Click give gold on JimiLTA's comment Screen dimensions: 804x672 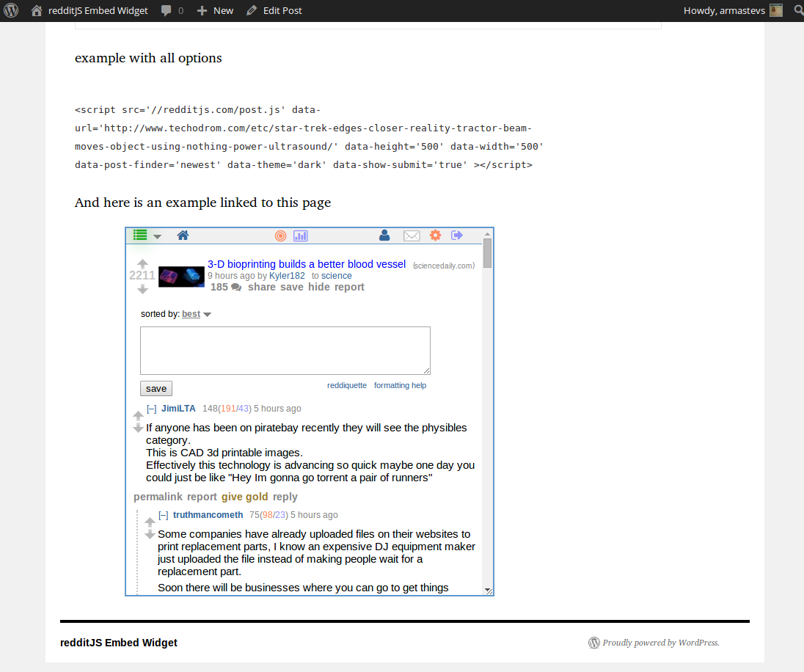244,497
